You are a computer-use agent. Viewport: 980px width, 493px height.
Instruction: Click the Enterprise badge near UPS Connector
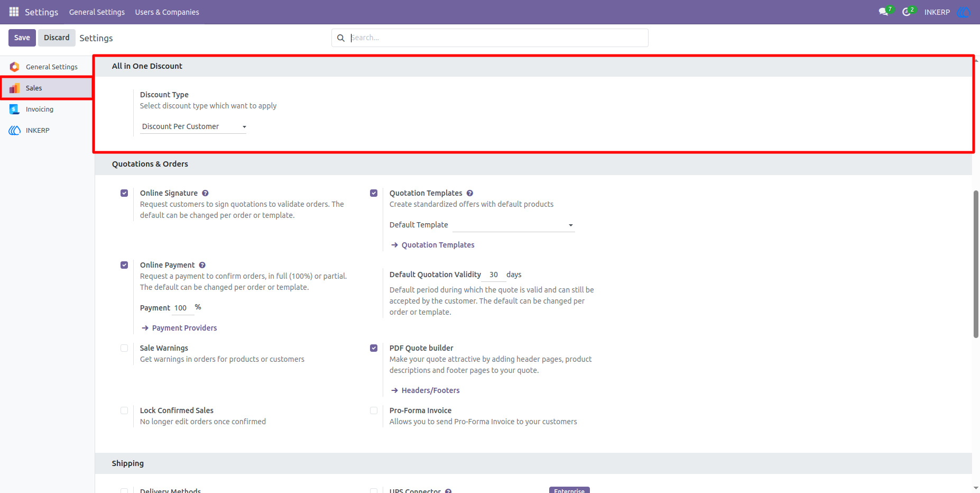click(x=569, y=490)
